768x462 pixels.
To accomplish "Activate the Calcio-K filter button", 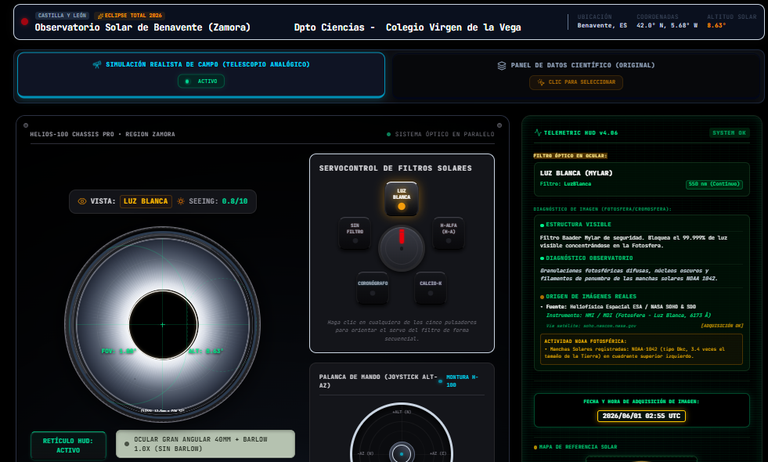I will (431, 288).
